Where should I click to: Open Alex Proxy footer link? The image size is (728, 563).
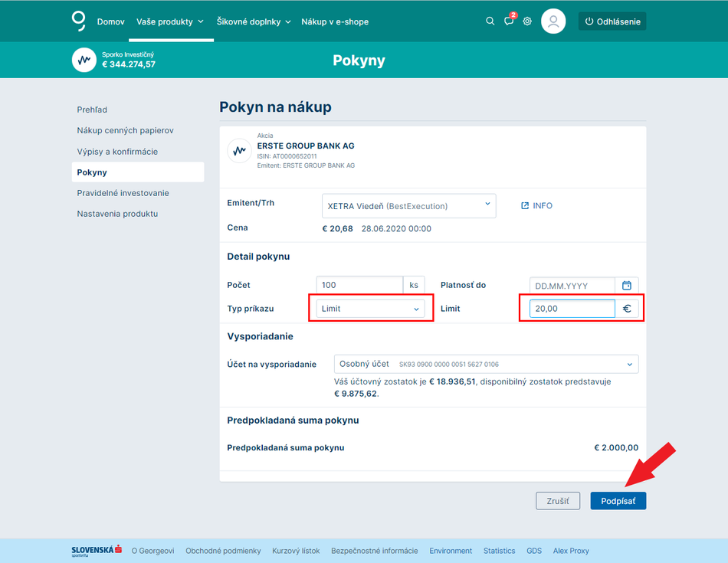(571, 551)
